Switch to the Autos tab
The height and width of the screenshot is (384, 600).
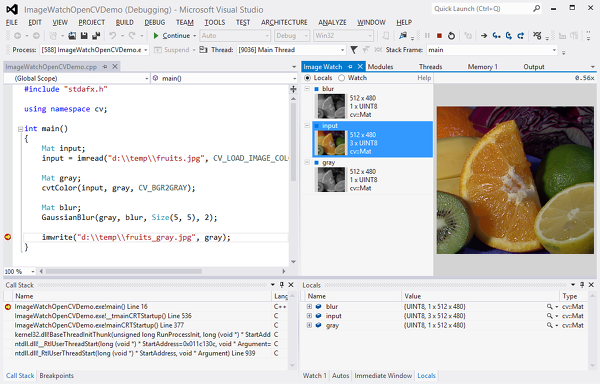(341, 376)
